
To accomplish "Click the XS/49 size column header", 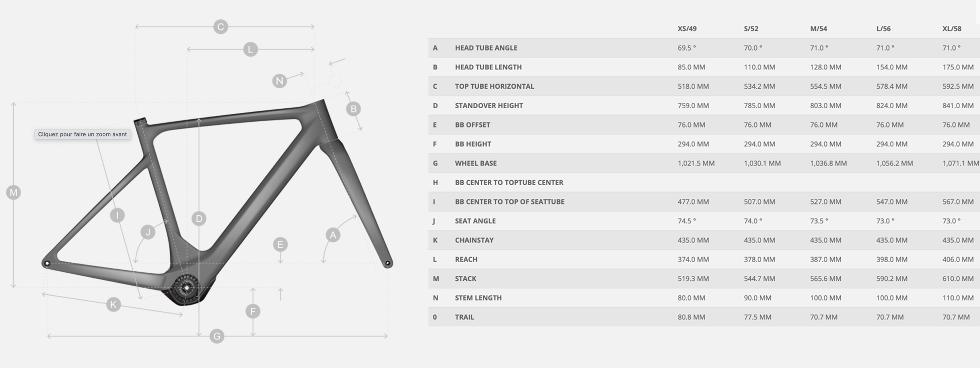I will tap(687, 28).
